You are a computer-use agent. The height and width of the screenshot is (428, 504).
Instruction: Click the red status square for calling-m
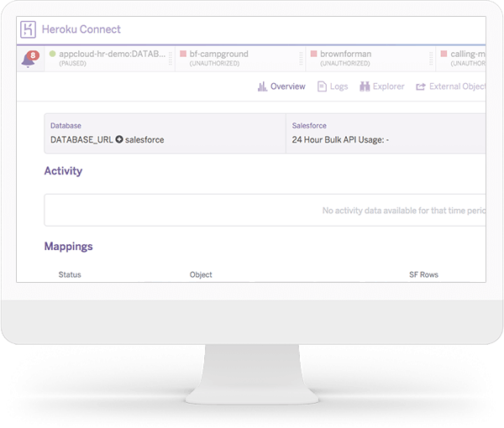(444, 54)
